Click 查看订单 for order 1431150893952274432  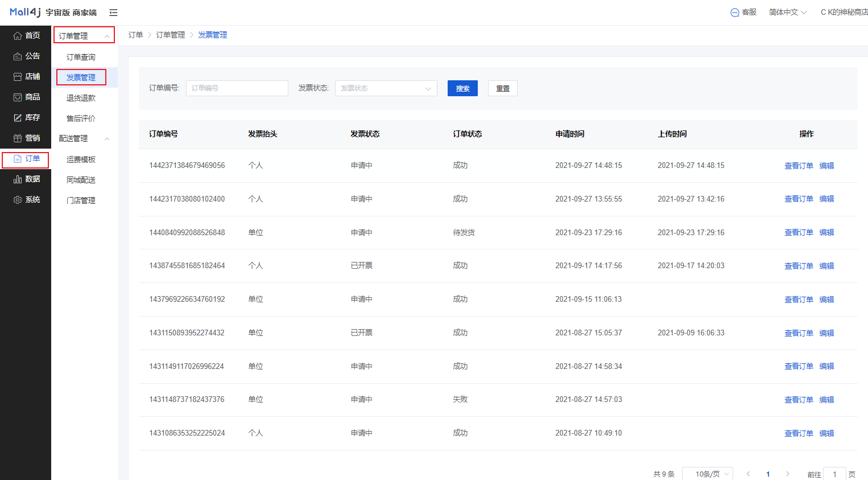coord(799,333)
